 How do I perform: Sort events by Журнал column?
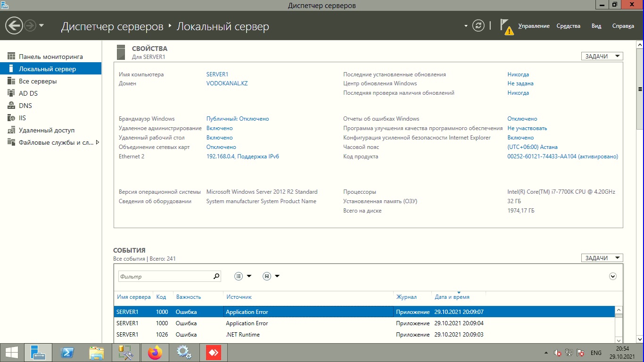coord(406,297)
